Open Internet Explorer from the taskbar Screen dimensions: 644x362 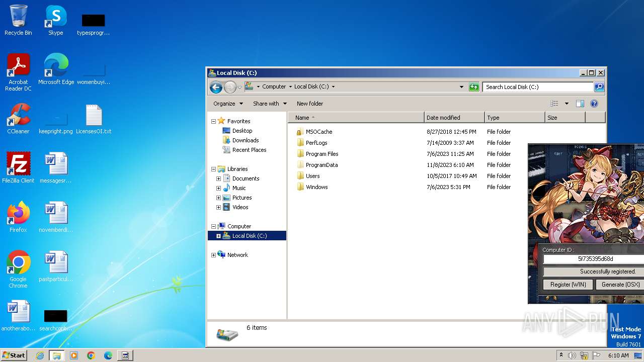pyautogui.click(x=40, y=355)
